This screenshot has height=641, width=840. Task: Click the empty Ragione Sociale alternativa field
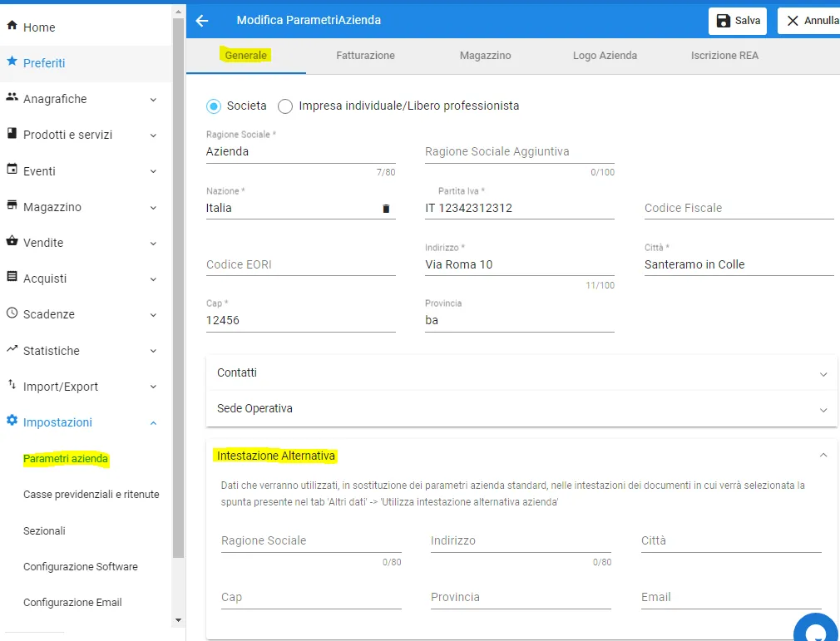coord(311,541)
